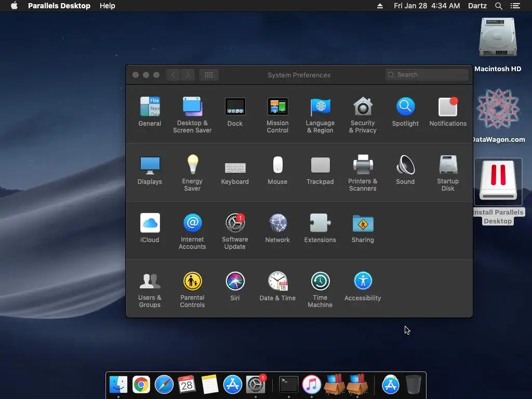The height and width of the screenshot is (399, 532).
Task: Open the Siri preferences pane
Action: 235,286
